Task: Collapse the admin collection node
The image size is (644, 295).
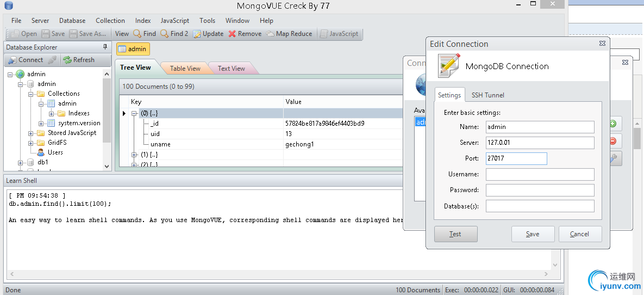Action: pyautogui.click(x=41, y=103)
